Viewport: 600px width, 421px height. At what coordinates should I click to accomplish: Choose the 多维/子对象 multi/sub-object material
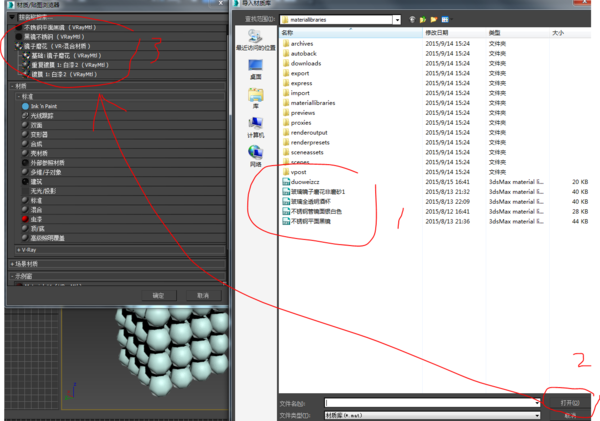tap(41, 172)
